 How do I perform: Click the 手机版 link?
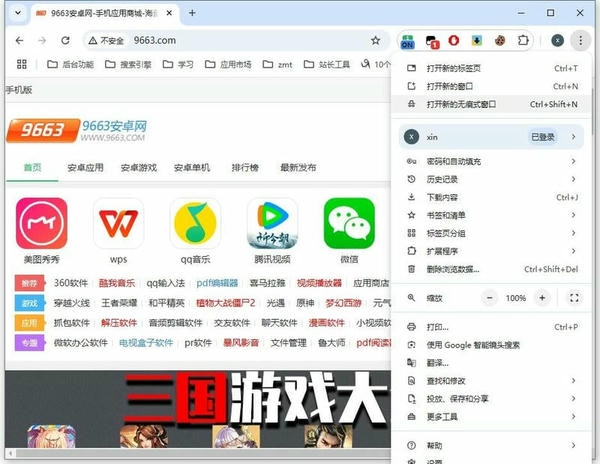point(19,90)
